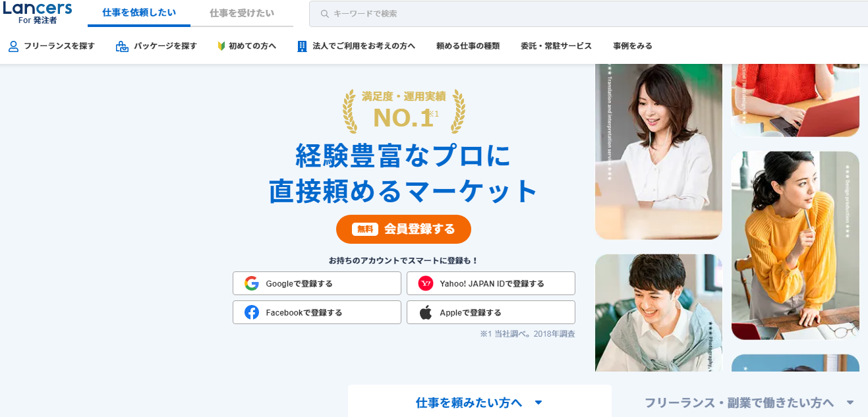Switch to the 仕事を依頼したい tab
Screen dimensions: 868x417
(139, 13)
